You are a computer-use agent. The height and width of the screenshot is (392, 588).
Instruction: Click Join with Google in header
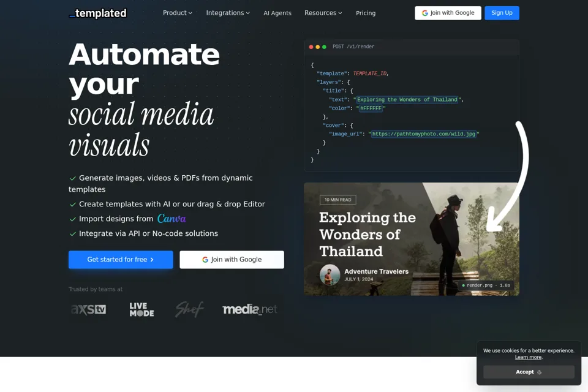(x=448, y=13)
